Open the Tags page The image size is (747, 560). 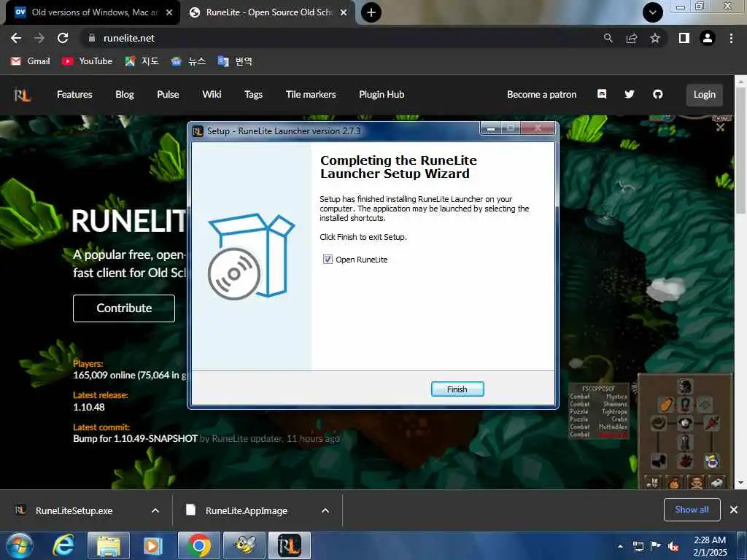pyautogui.click(x=253, y=94)
